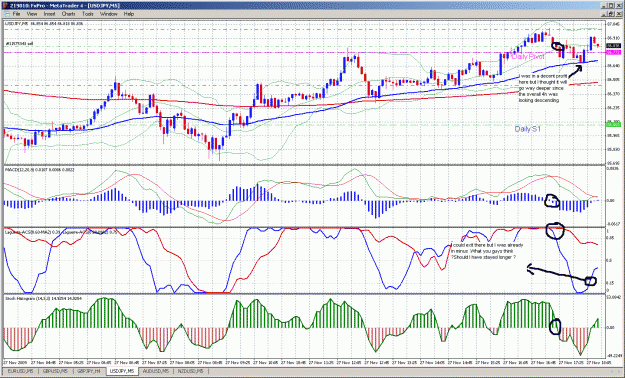Image resolution: width=625 pixels, height=378 pixels.
Task: Switch to the EURUSD,M5 chart tab
Action: coord(21,371)
